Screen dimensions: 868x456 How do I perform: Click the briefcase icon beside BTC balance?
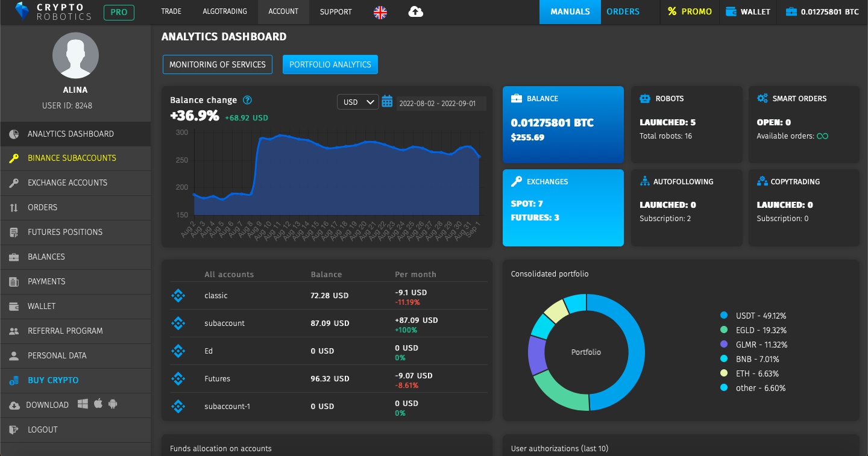pos(791,11)
